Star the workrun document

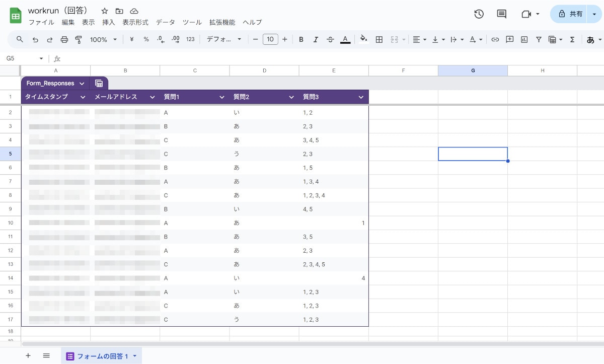(104, 11)
